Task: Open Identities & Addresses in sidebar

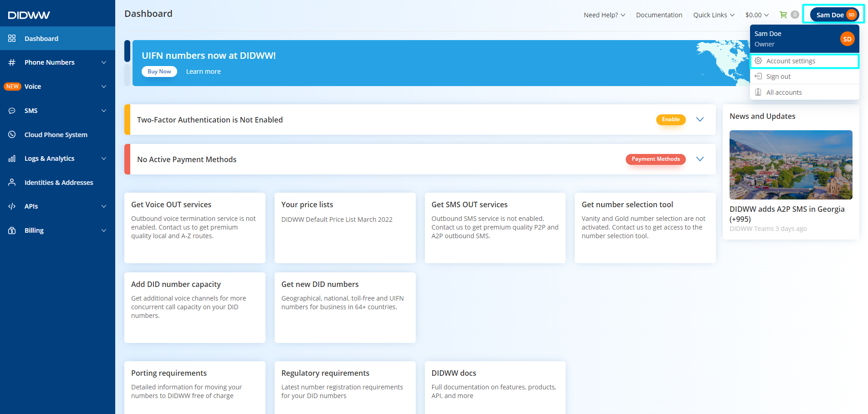Action: [57, 182]
